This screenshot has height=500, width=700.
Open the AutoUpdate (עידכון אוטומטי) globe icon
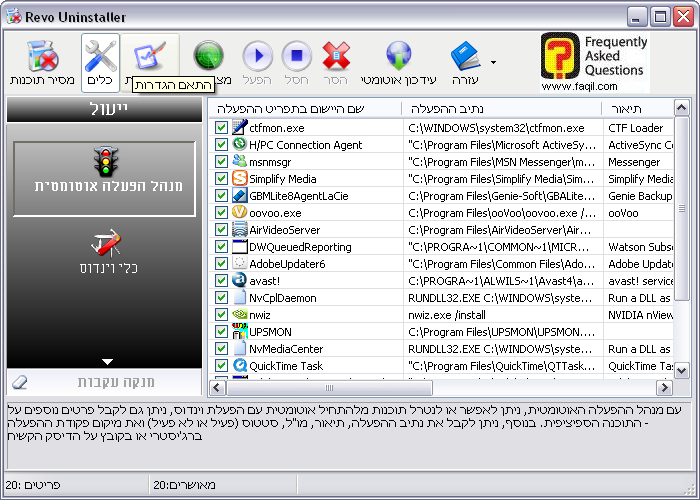pyautogui.click(x=398, y=56)
